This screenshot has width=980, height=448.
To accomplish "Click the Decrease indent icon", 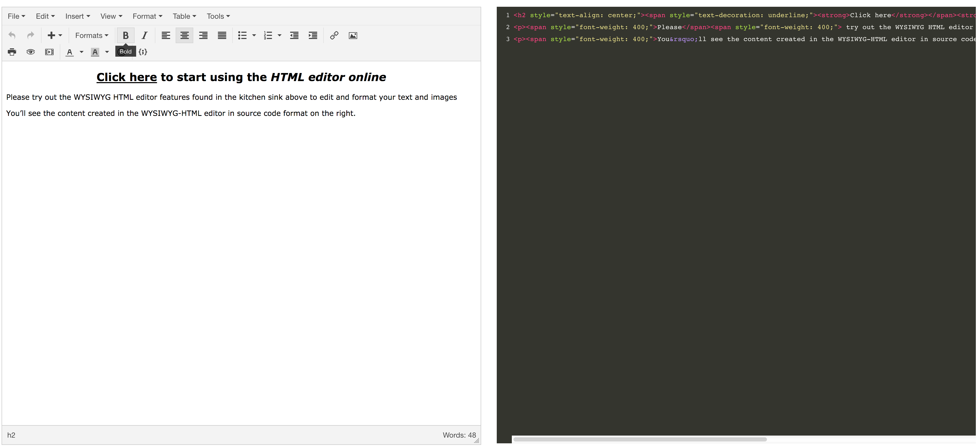I will (294, 35).
